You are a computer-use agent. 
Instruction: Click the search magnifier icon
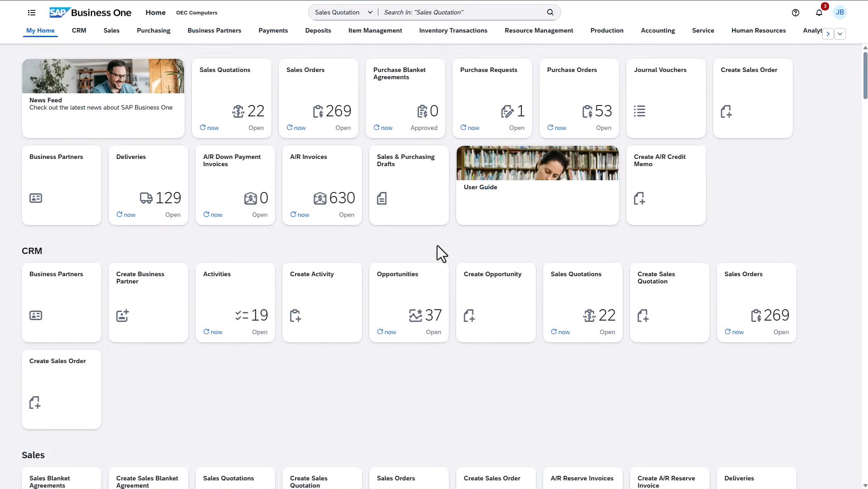550,12
